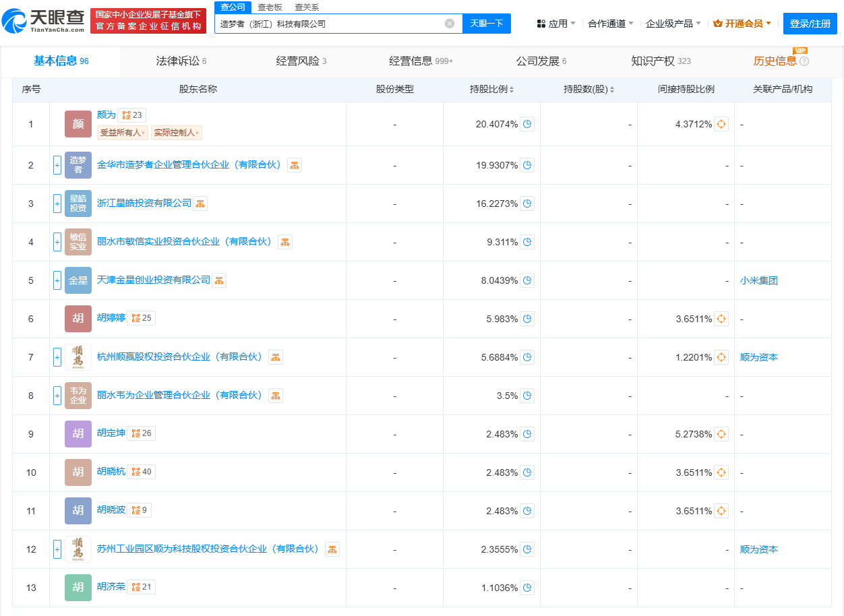844x616 pixels.
Task: Click target icon next to 5.2738% indirect ratio
Action: coord(721,434)
